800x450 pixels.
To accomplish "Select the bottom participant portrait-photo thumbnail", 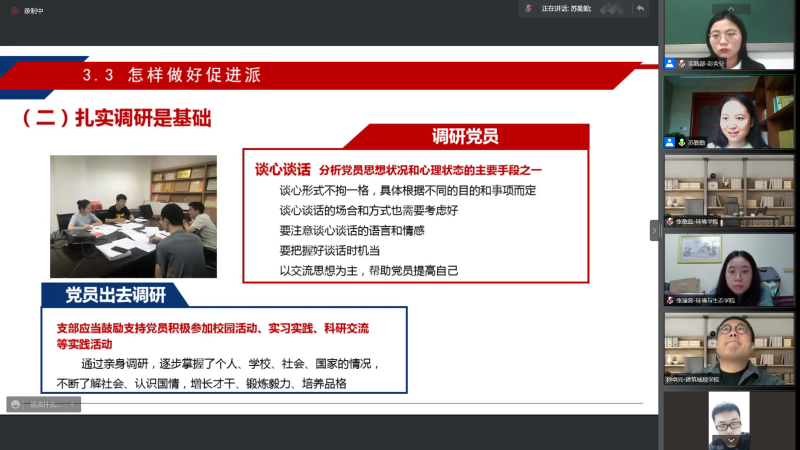I will tap(729, 421).
